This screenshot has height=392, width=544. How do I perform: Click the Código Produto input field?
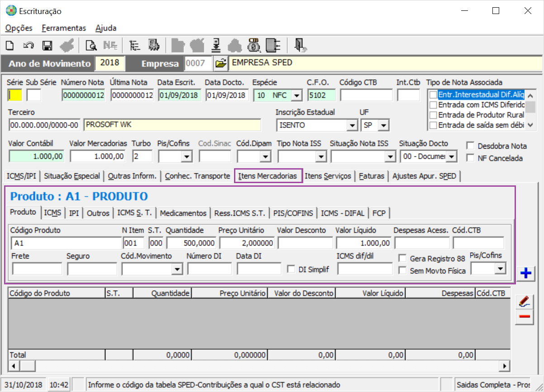click(x=66, y=243)
